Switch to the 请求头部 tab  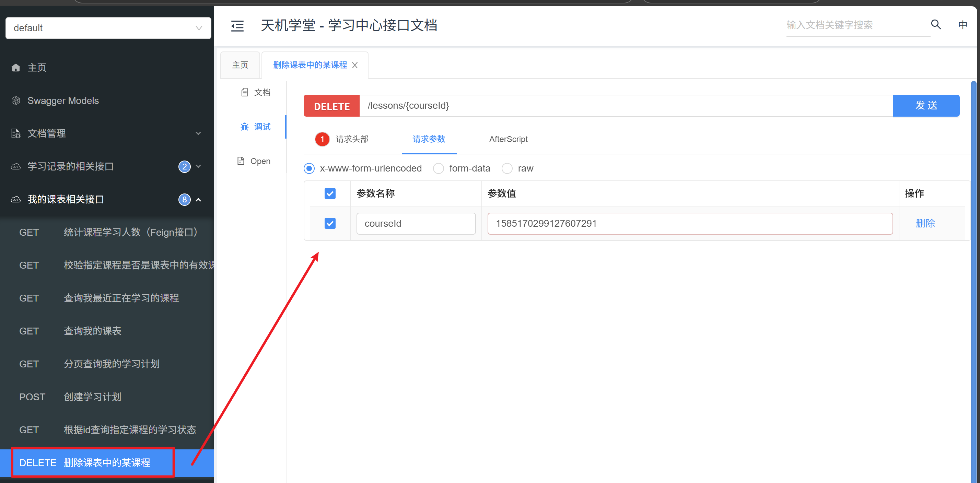tap(351, 139)
